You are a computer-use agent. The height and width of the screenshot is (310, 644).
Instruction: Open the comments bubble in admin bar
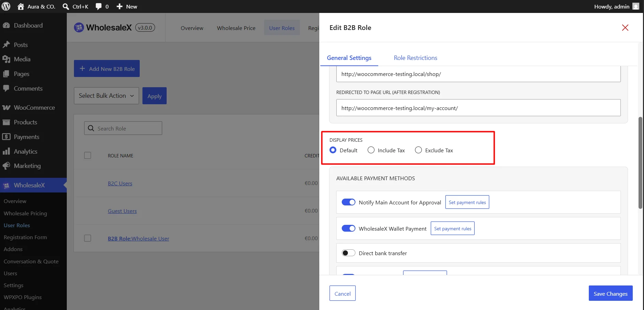(98, 6)
